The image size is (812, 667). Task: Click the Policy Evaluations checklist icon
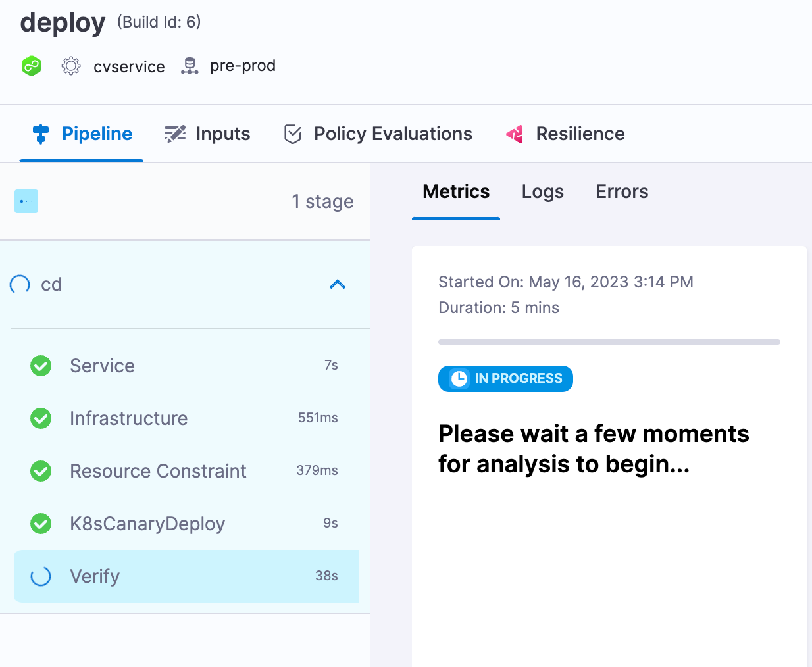[292, 133]
